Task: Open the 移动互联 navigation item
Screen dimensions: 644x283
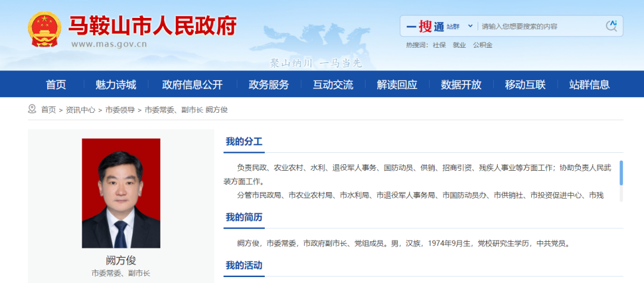Action: 525,85
